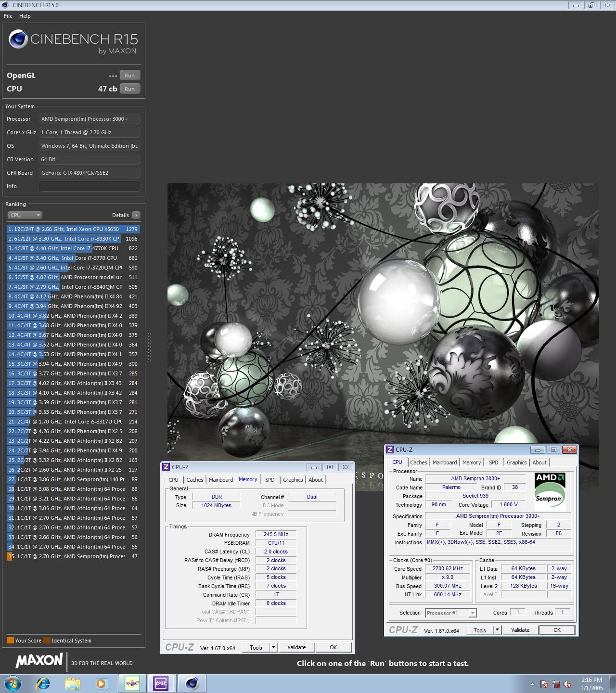This screenshot has height=693, width=616.
Task: Switch to Caches tab in Memory CPU-Z window
Action: tap(195, 480)
